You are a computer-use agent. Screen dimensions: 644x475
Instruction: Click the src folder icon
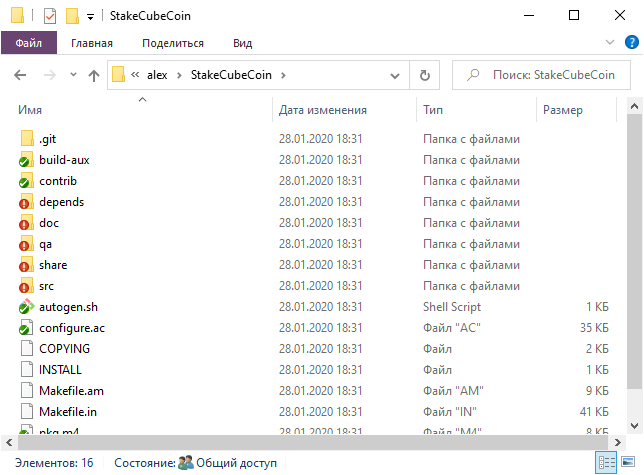26,286
